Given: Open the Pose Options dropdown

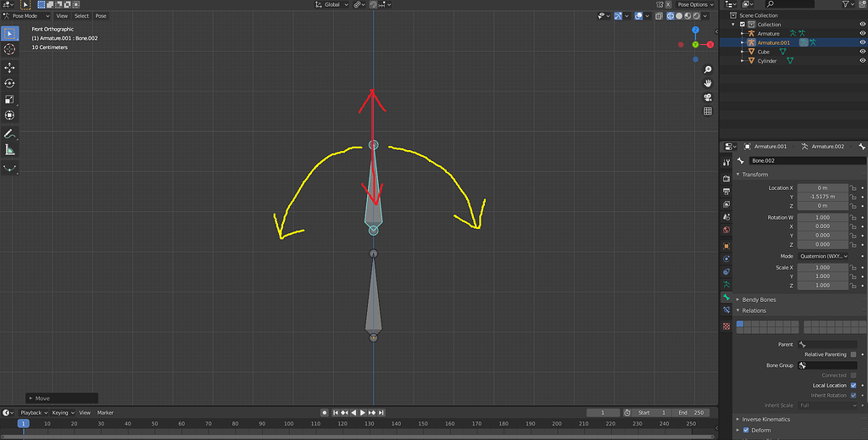Looking at the screenshot, I should pyautogui.click(x=695, y=4).
